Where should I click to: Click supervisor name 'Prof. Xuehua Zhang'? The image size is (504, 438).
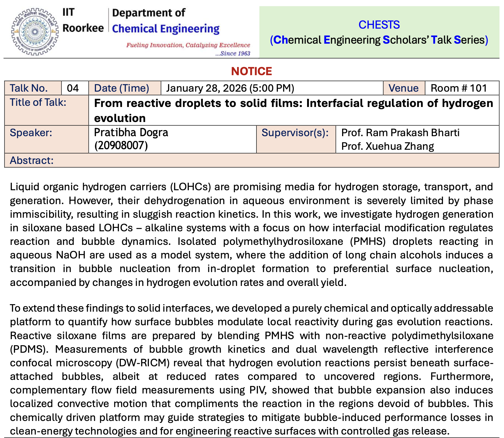(387, 146)
